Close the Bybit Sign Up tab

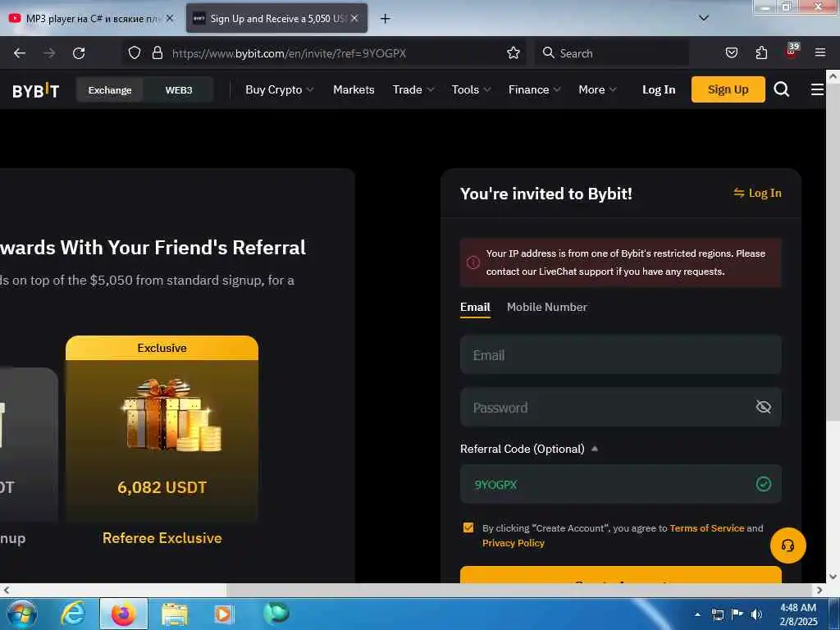coord(354,18)
